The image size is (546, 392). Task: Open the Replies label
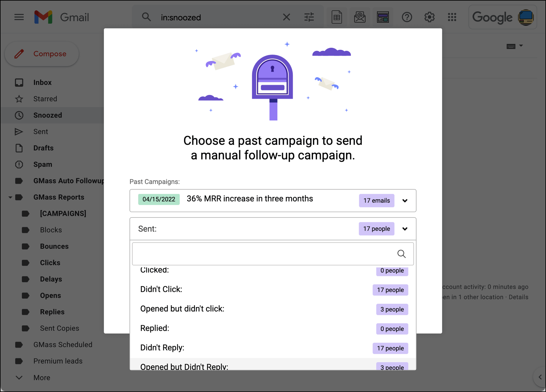(x=52, y=312)
